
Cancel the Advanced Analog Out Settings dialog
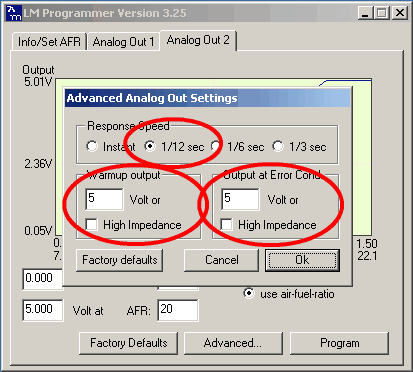[222, 260]
